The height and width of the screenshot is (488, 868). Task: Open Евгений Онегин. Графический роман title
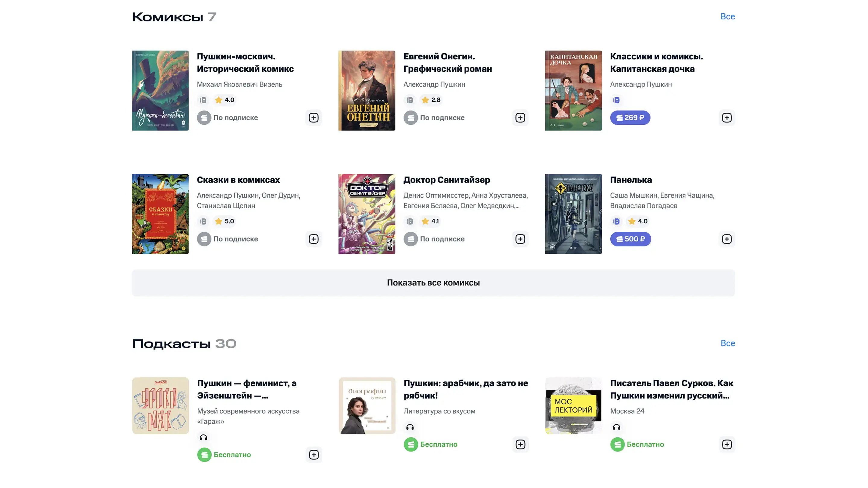(x=448, y=63)
